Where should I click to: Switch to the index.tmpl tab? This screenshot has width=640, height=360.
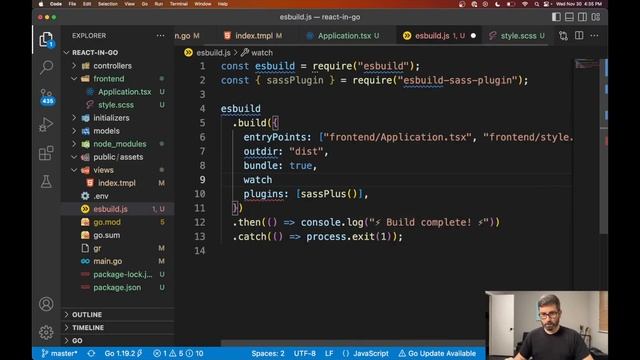(x=253, y=36)
